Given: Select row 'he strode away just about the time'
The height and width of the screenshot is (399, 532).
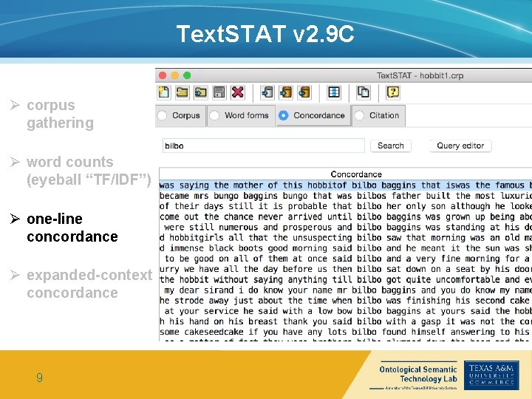Looking at the screenshot, I should [345, 301].
